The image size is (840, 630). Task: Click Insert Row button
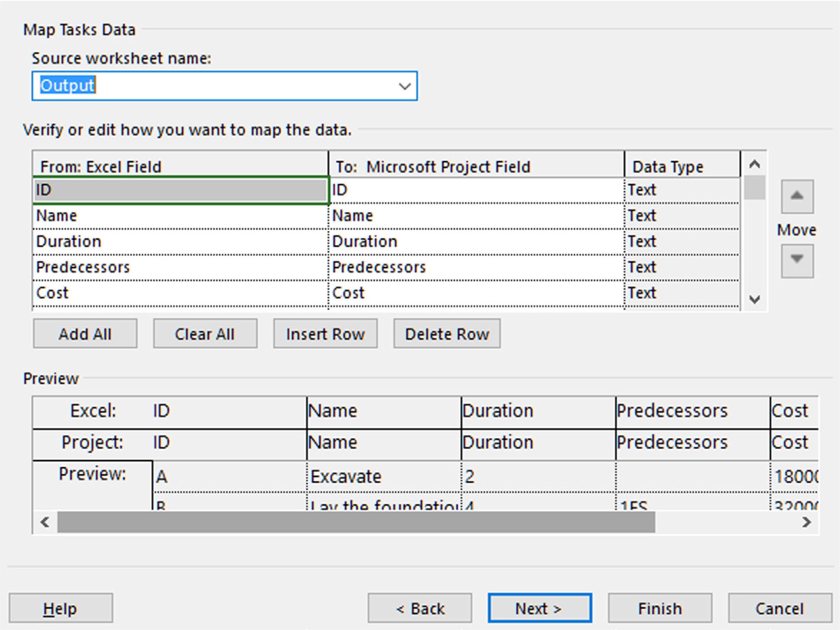(326, 334)
